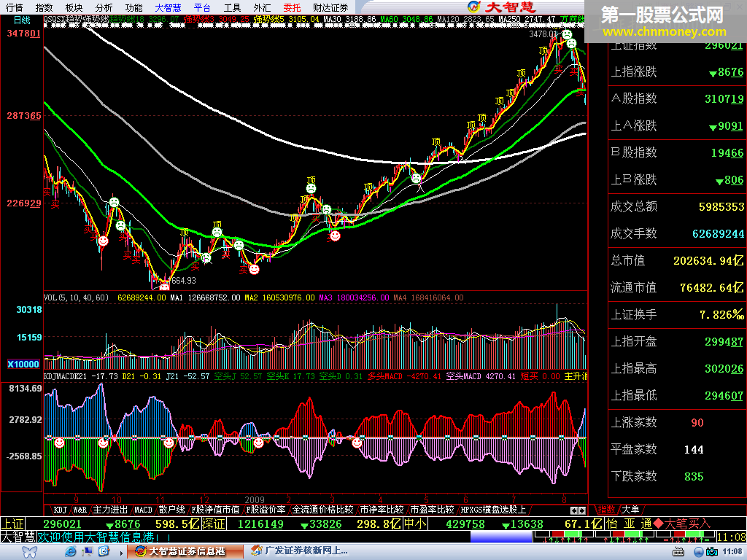
Task: Click the 中小 index ticker label
Action: click(414, 524)
